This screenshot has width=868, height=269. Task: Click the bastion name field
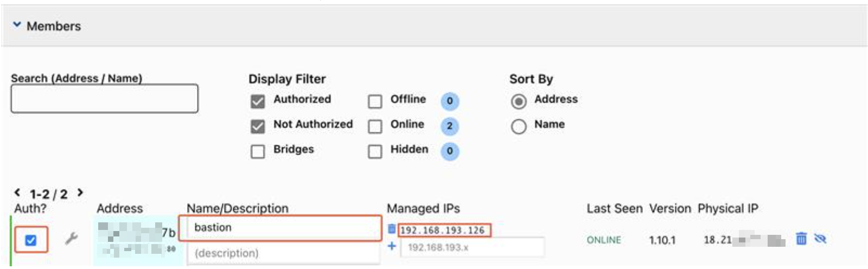[280, 228]
